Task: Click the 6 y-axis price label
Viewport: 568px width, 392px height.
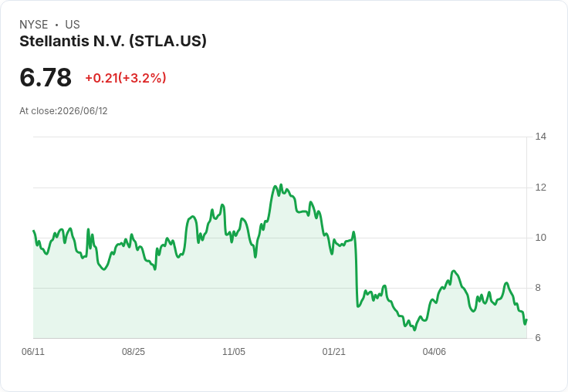Action: [x=538, y=338]
